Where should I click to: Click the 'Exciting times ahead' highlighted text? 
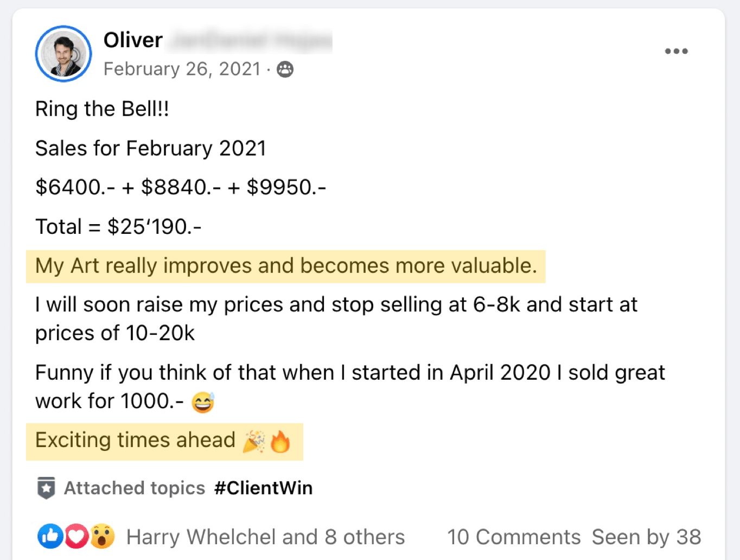pos(135,440)
